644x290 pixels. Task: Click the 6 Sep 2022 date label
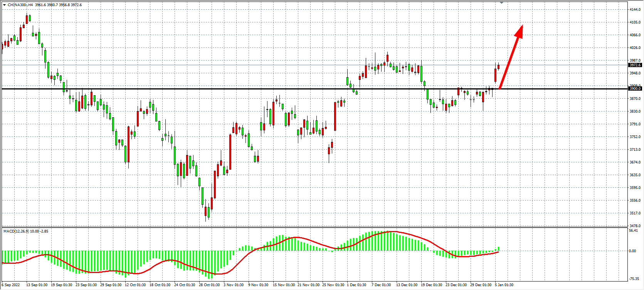click(x=10, y=285)
